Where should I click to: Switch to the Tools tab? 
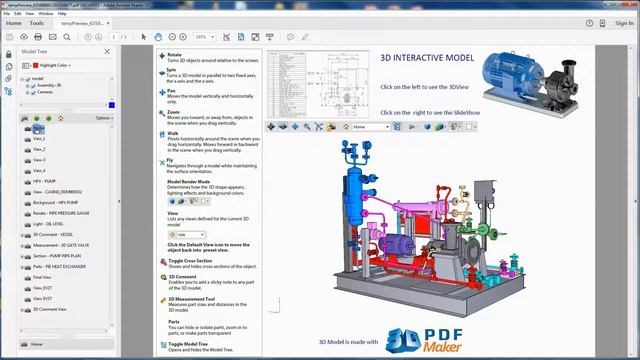coord(37,23)
